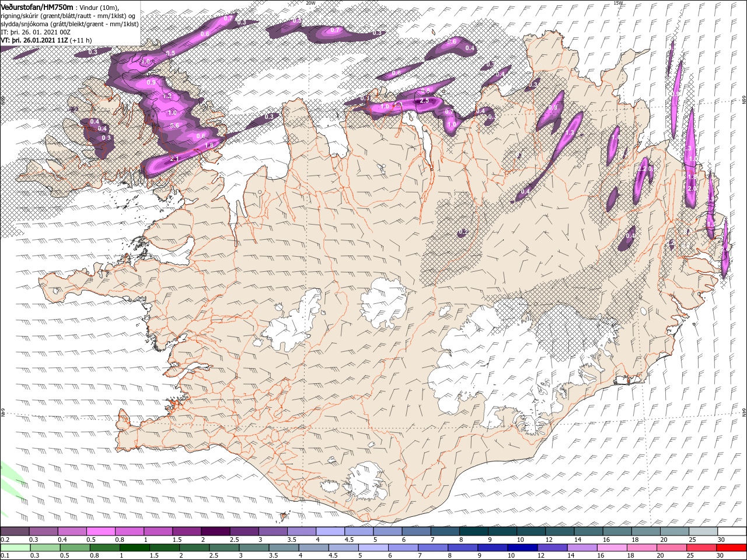Click the '(+11 h)' forecast offset text
The width and height of the screenshot is (747, 560).
(82, 41)
